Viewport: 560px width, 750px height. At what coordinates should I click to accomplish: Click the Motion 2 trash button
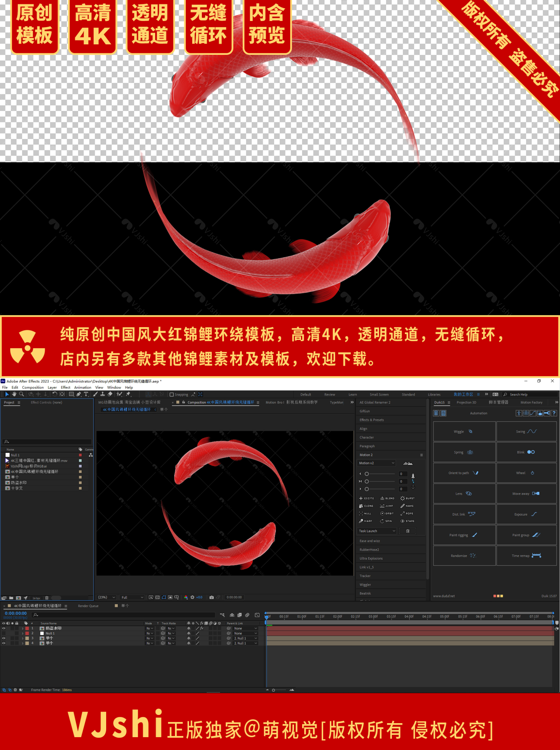tap(408, 531)
